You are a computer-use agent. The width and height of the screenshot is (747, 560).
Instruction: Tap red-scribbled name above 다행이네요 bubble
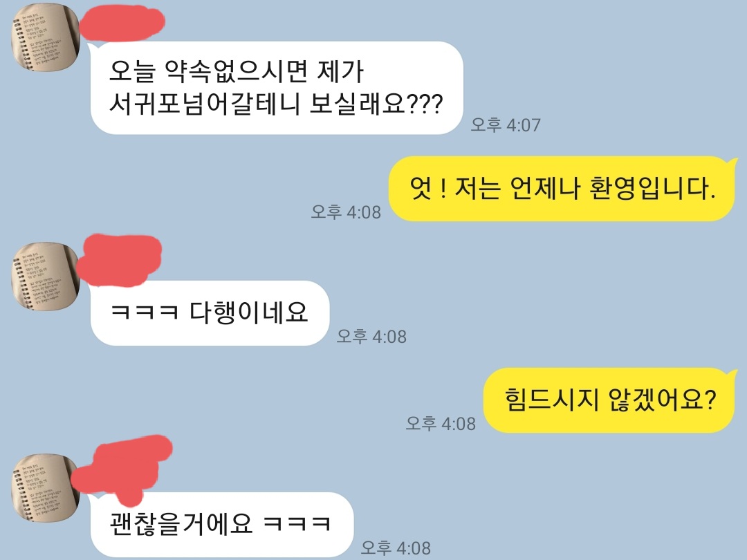119,260
